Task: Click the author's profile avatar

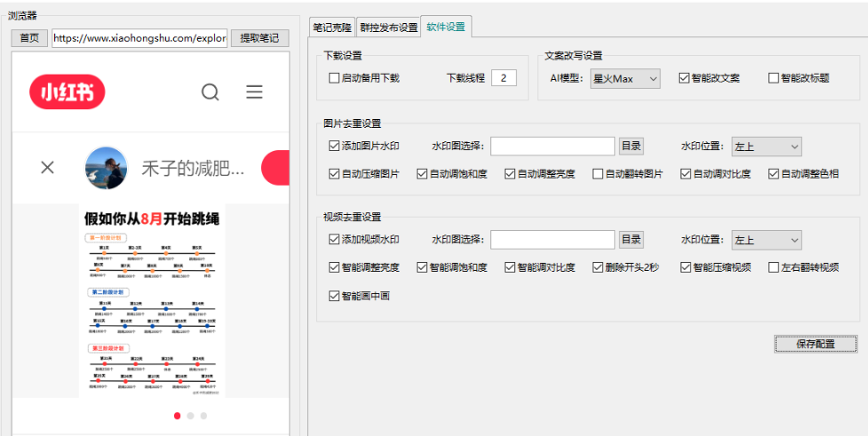Action: (x=106, y=168)
